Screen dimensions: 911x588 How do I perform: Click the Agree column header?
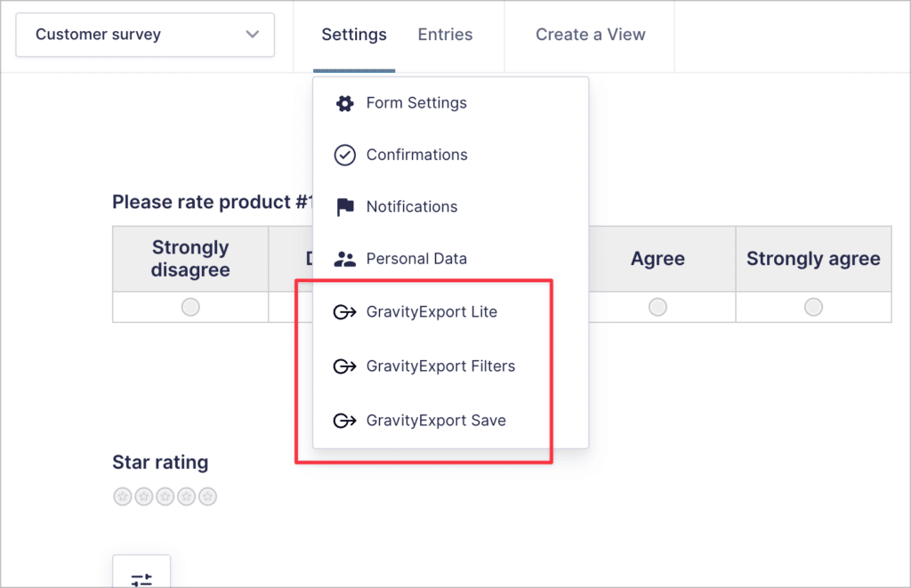[657, 259]
